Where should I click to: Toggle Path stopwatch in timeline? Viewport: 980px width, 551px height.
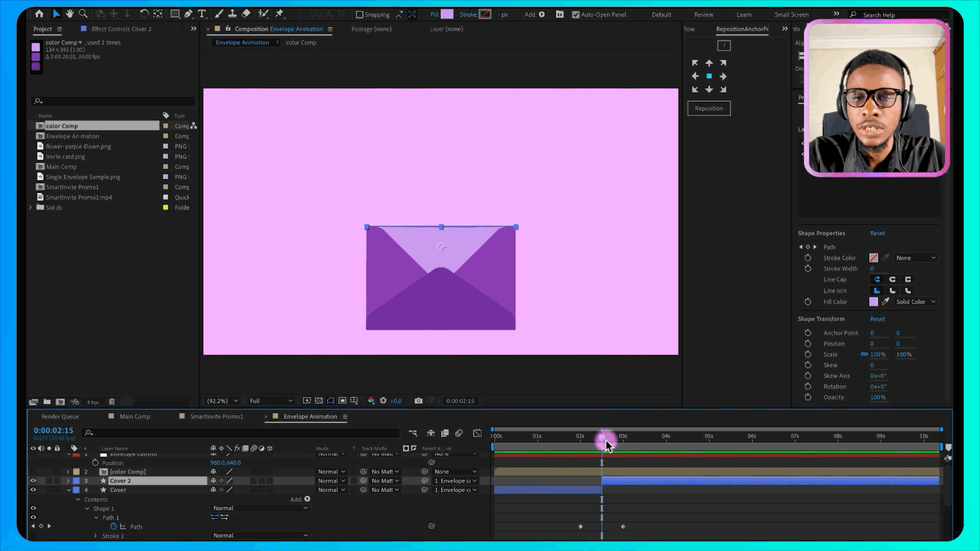pyautogui.click(x=113, y=527)
